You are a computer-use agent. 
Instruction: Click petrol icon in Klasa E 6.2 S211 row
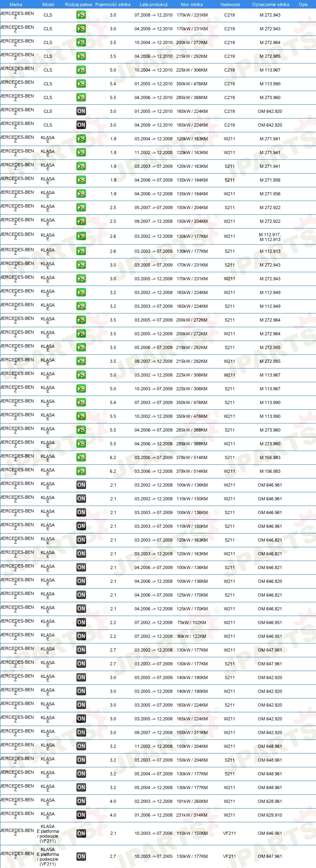tap(81, 457)
